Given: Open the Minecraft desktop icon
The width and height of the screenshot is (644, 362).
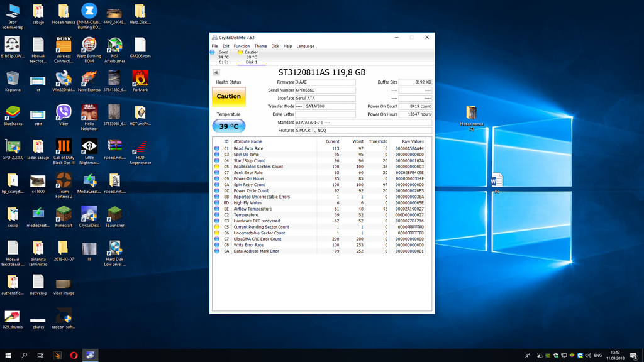Looking at the screenshot, I should pyautogui.click(x=64, y=214).
